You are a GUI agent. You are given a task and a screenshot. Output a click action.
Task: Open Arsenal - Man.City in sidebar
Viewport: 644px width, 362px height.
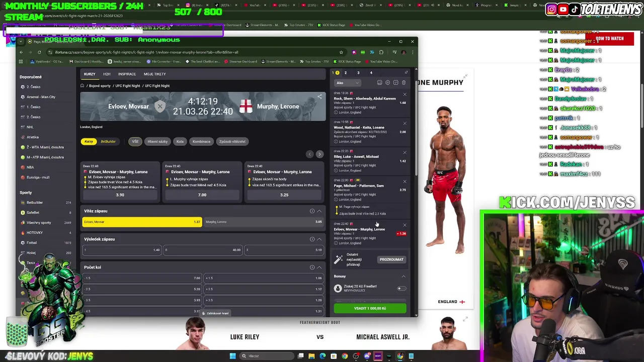point(41,97)
